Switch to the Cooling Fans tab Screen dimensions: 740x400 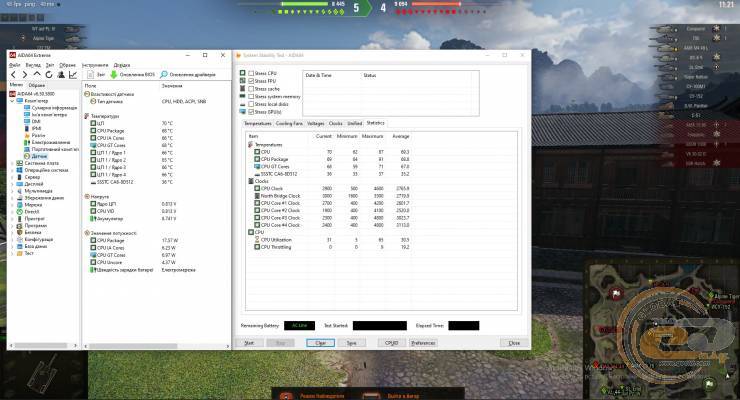coord(289,124)
